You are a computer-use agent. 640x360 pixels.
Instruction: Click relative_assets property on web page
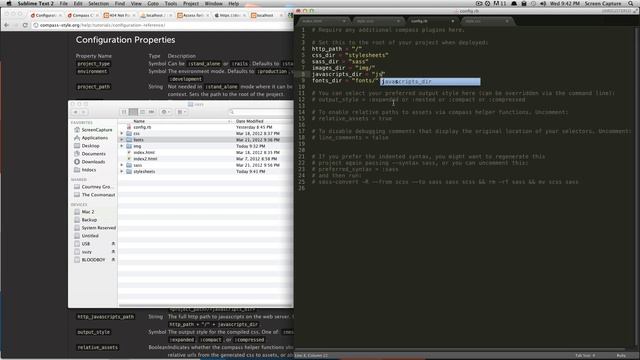pyautogui.click(x=97, y=347)
